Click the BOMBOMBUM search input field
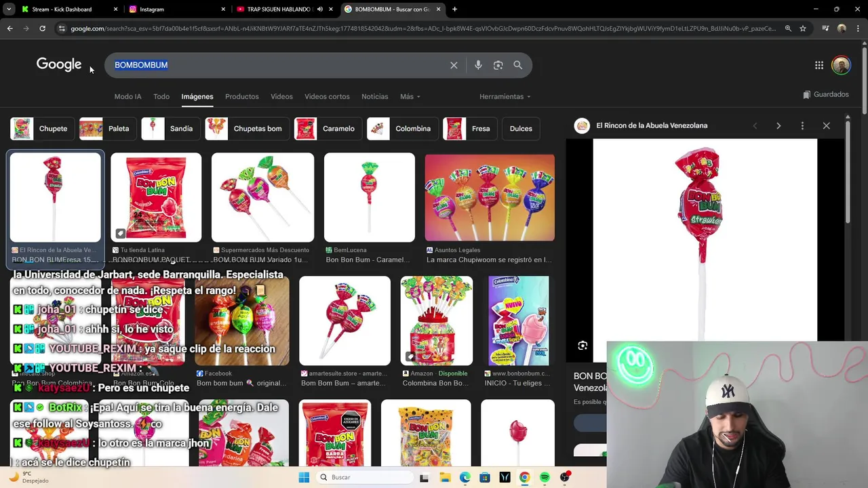The image size is (868, 488). (x=278, y=65)
